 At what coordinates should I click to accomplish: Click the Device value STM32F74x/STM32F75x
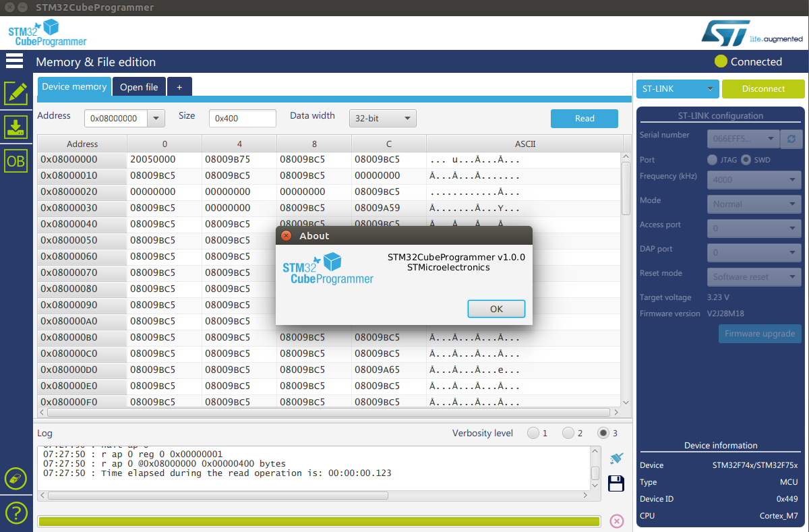pyautogui.click(x=755, y=465)
